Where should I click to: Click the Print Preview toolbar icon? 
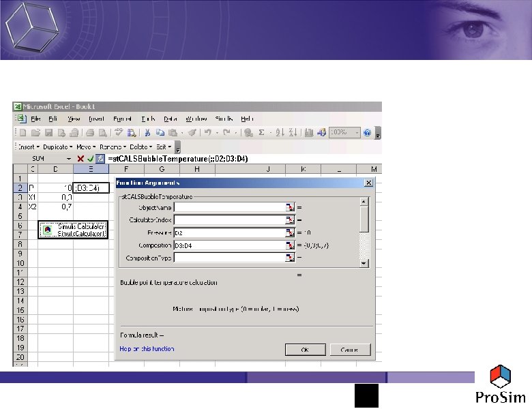click(x=102, y=133)
